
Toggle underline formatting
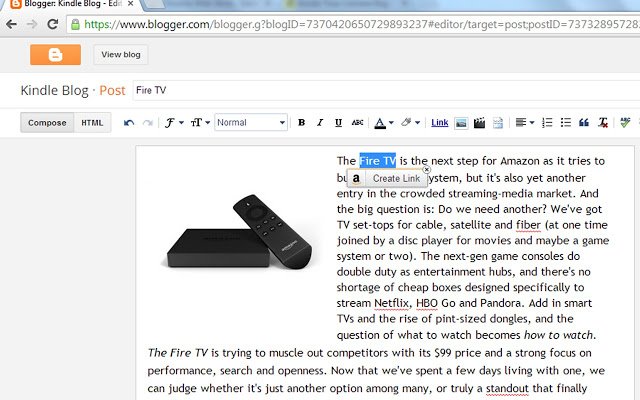[x=338, y=122]
